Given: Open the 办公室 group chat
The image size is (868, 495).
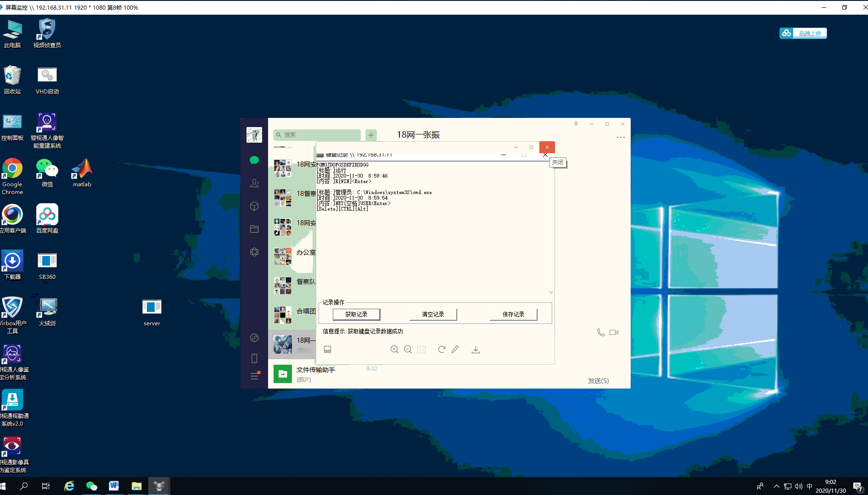Looking at the screenshot, I should [292, 256].
